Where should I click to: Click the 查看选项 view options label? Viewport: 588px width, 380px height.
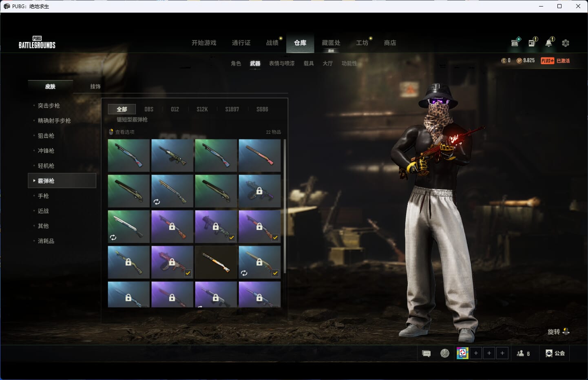point(125,132)
